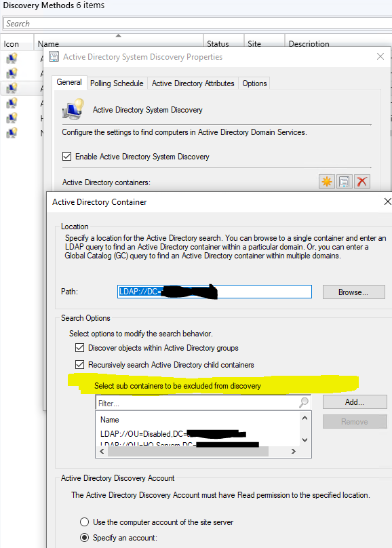
Task: Click the Active Directory System Discovery lightbulb icon
Action: (x=73, y=109)
